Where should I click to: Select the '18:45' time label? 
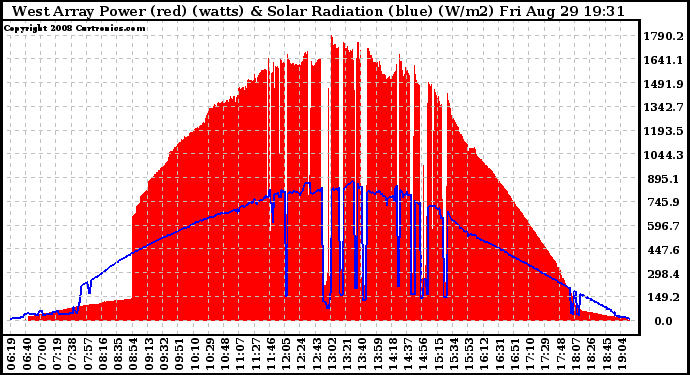[x=606, y=354]
